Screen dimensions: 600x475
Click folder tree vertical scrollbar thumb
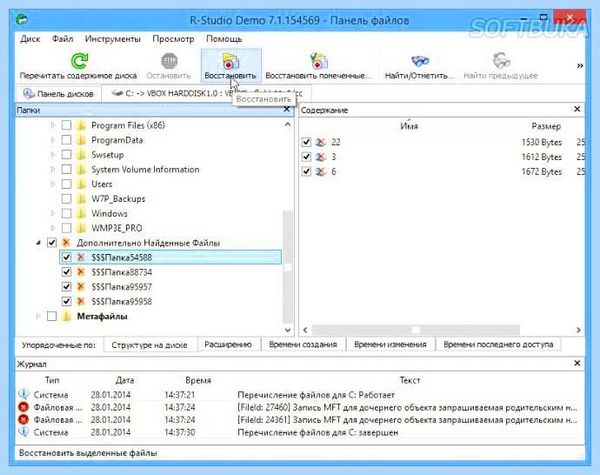(287, 267)
